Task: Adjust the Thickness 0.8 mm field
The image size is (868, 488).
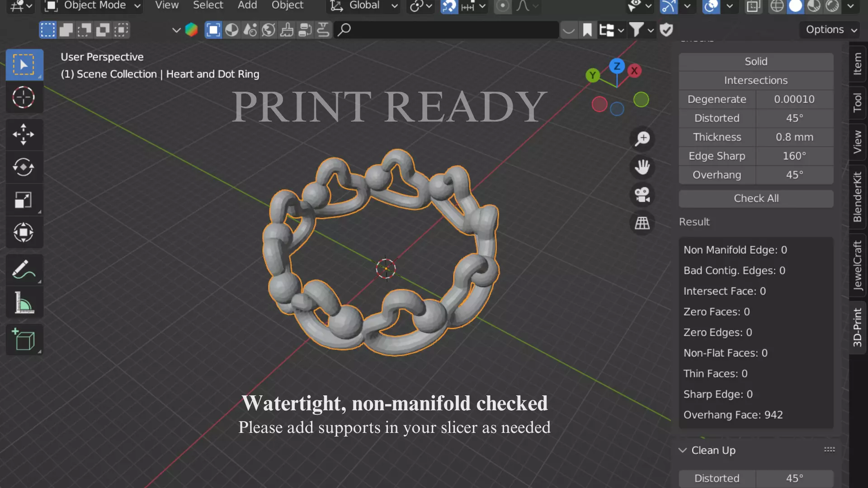Action: coord(794,137)
